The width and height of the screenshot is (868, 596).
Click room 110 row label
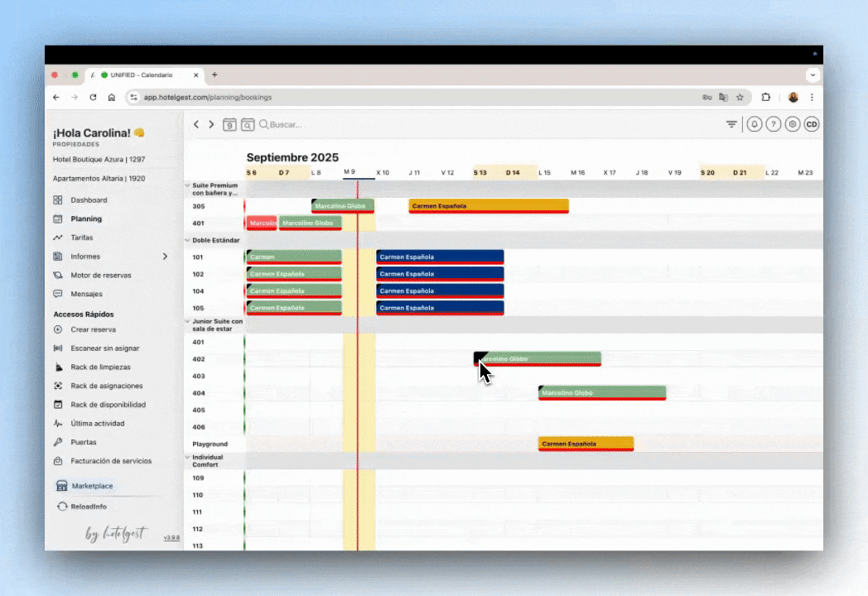[198, 495]
